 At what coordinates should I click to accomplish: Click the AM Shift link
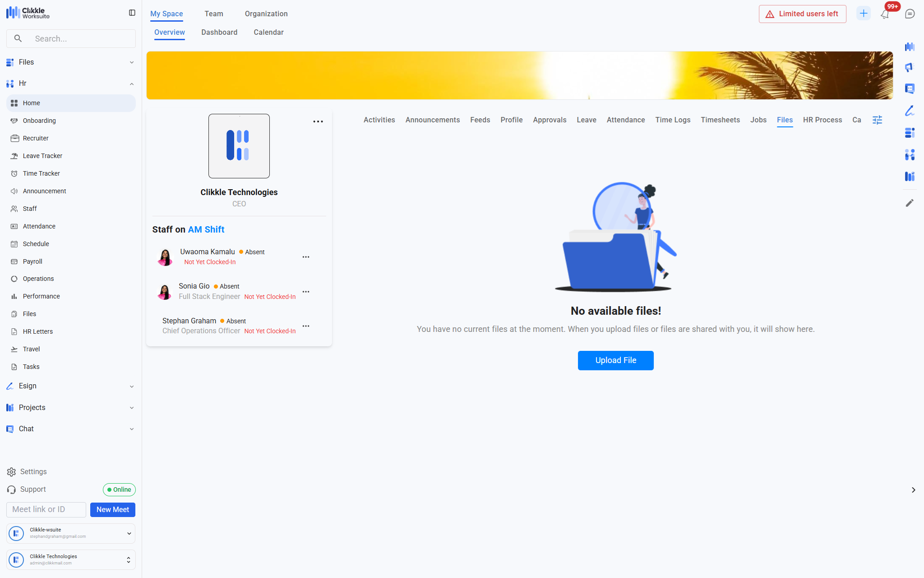coord(206,229)
